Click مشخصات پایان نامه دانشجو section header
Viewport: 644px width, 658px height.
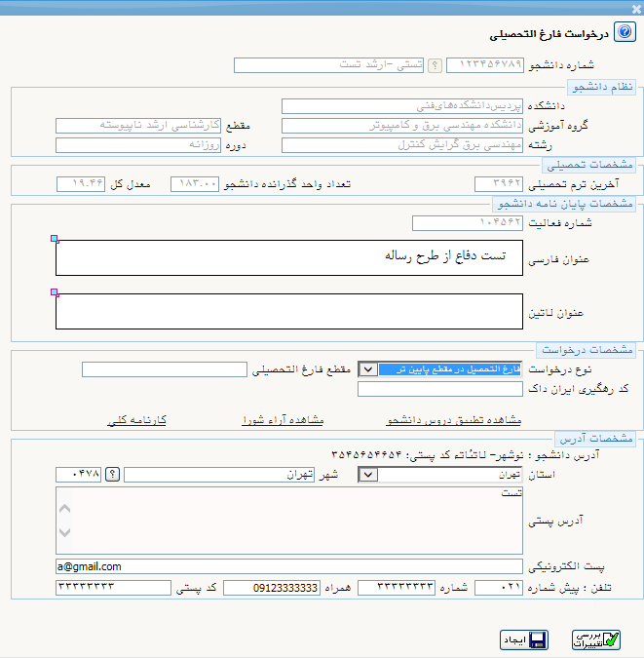(564, 204)
